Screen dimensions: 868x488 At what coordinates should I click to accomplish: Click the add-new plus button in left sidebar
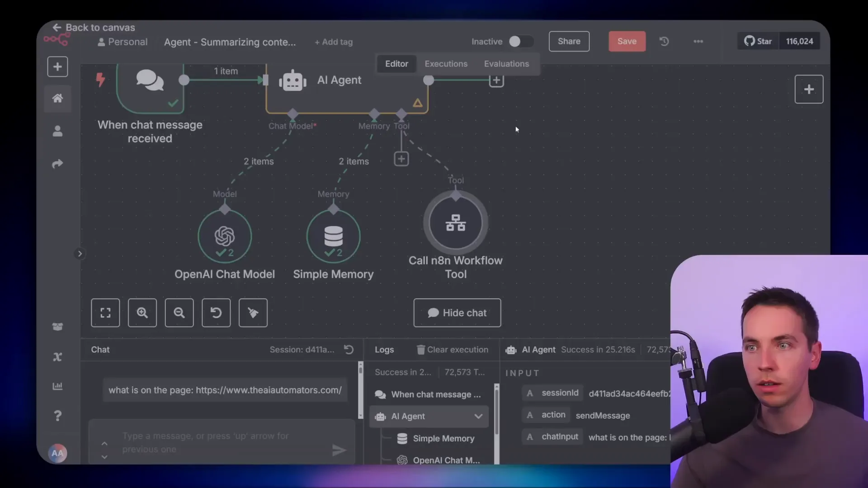pos(57,67)
